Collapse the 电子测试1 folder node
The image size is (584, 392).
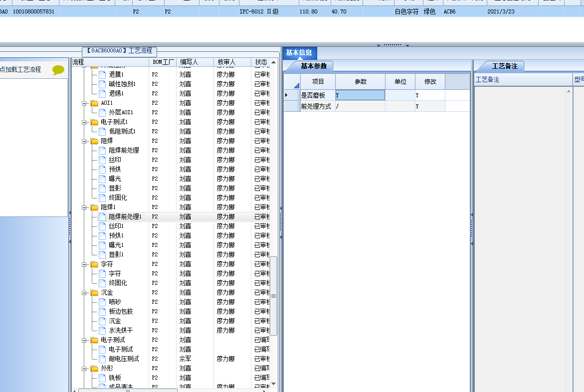85,122
